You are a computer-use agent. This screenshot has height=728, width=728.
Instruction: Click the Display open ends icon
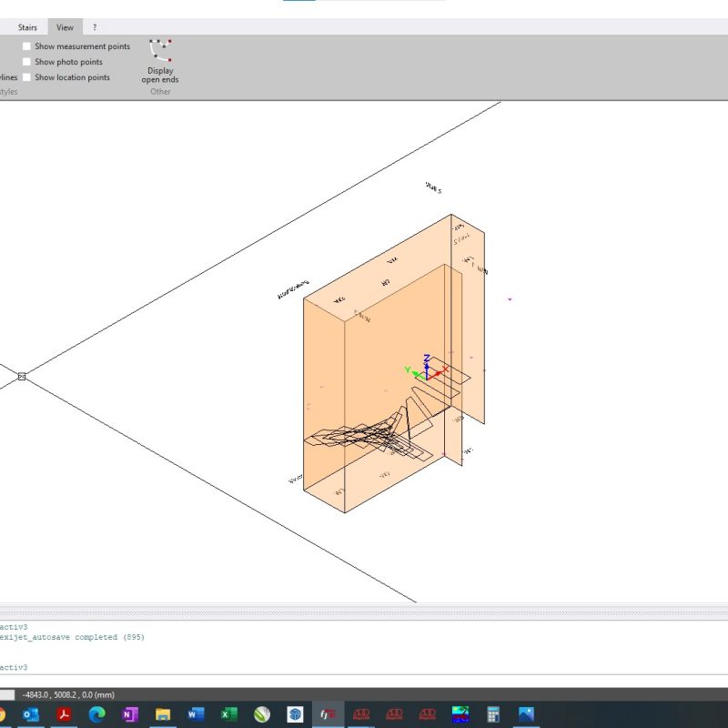[x=160, y=50]
